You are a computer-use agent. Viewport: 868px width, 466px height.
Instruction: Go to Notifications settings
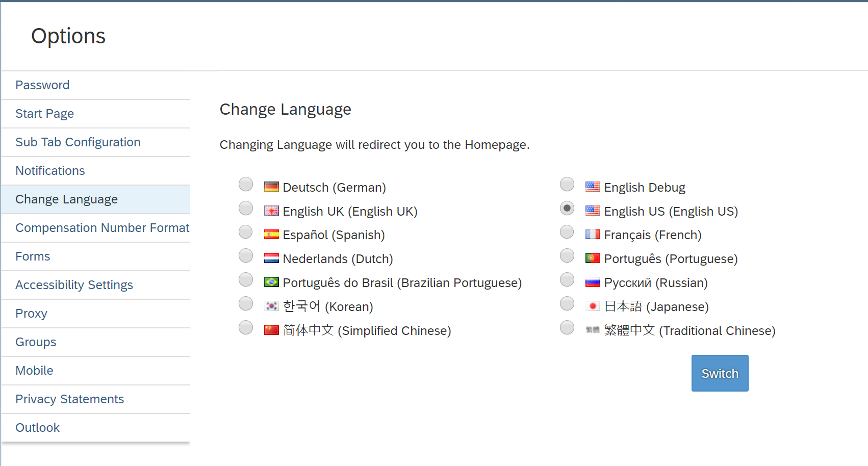95,171
